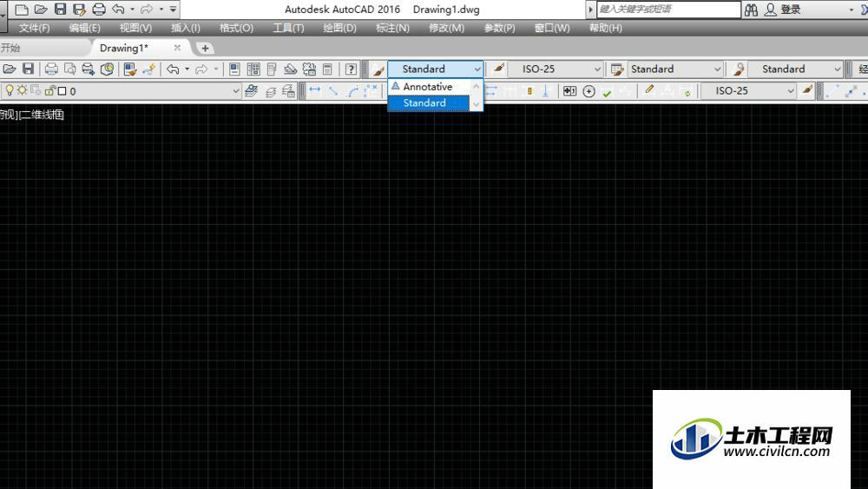Plot the drawing from Standard toolbar
This screenshot has width=868, height=489.
pos(51,69)
